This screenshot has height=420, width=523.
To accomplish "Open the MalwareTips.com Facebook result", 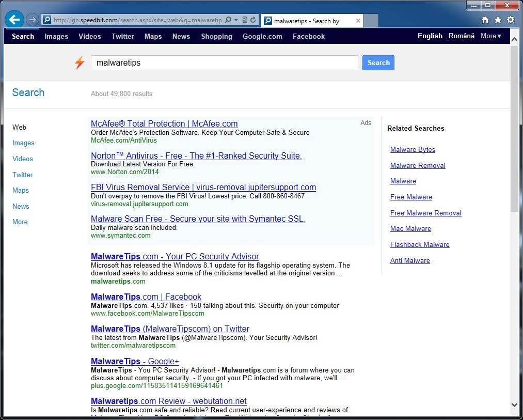I will [x=146, y=297].
